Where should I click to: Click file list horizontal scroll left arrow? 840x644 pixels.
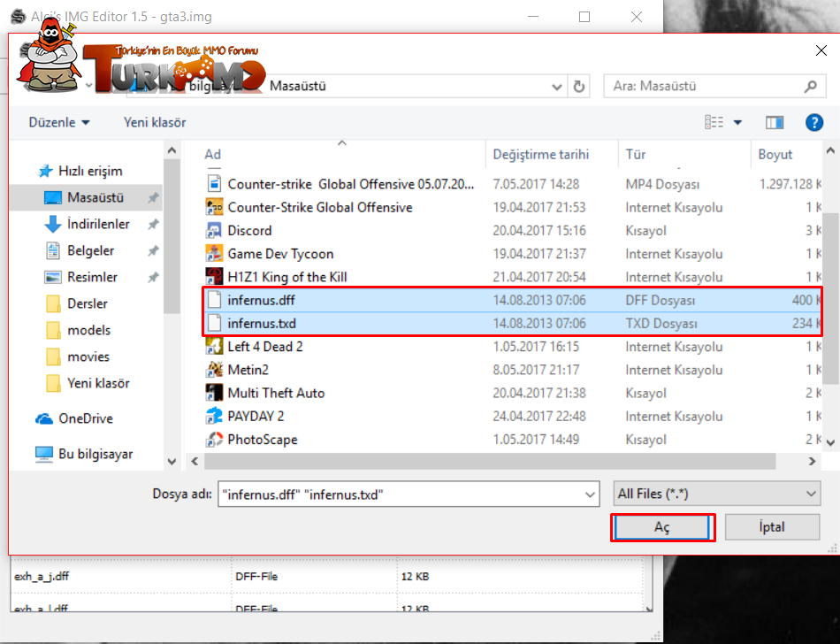click(195, 461)
